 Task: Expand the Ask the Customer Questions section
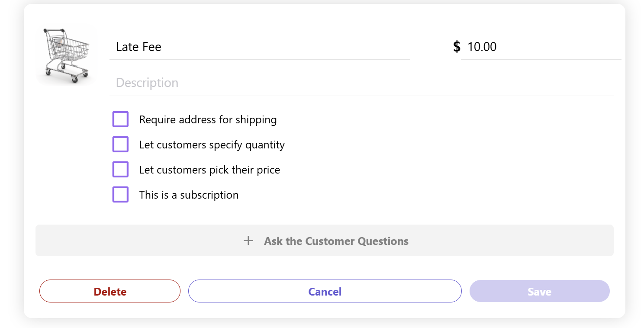tap(336, 241)
